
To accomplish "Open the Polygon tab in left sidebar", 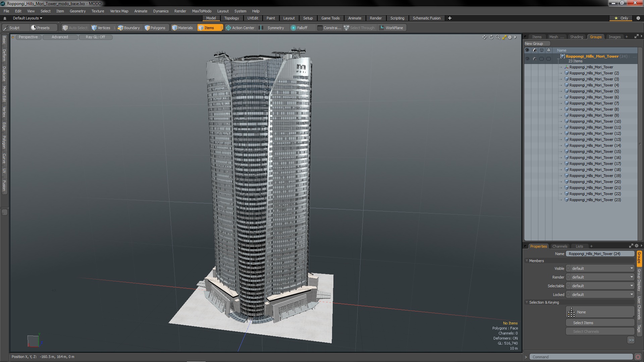I will pyautogui.click(x=4, y=142).
